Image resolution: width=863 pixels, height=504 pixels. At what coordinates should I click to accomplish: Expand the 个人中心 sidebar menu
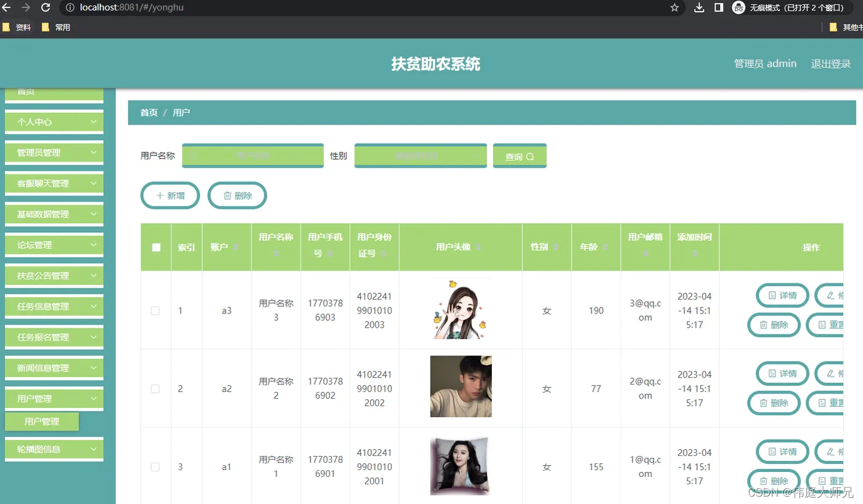[54, 122]
